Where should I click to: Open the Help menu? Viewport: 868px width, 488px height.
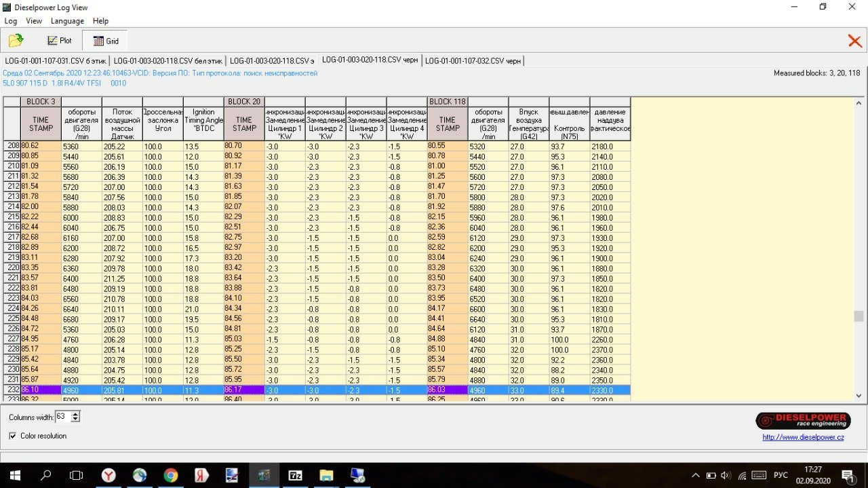(100, 21)
